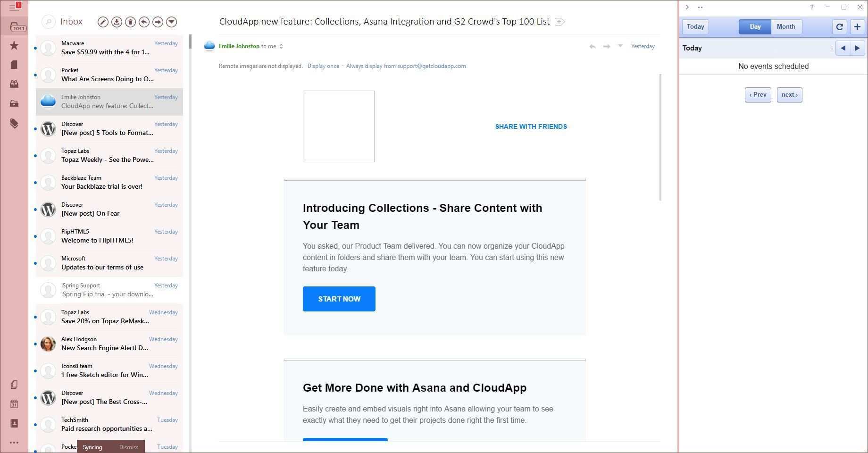
Task: Open the Drafts folder icon in sidebar
Action: point(14,65)
